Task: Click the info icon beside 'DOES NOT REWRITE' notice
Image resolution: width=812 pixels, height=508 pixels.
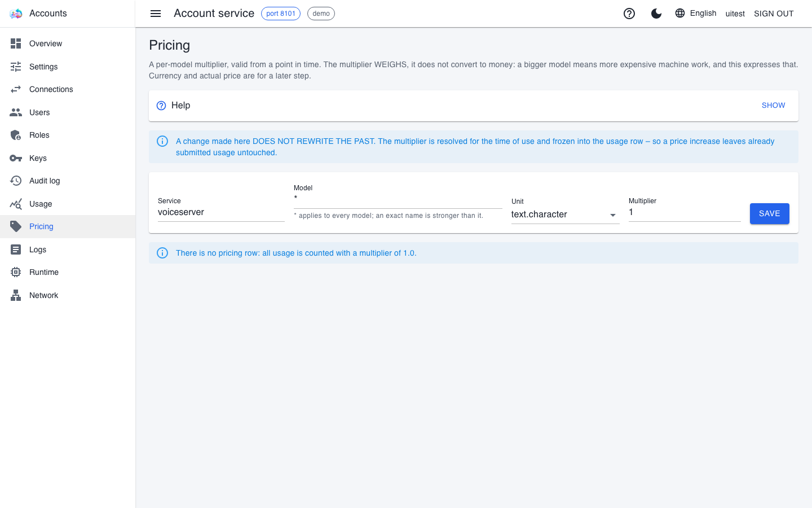Action: pyautogui.click(x=162, y=141)
